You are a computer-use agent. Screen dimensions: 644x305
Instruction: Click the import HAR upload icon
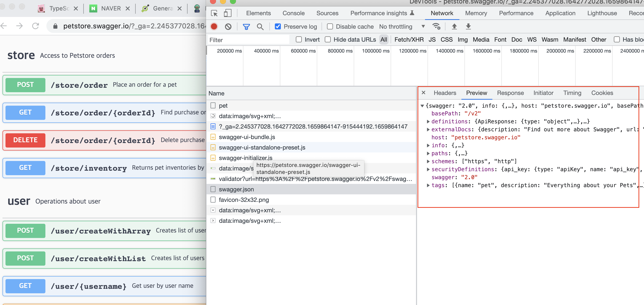(454, 26)
